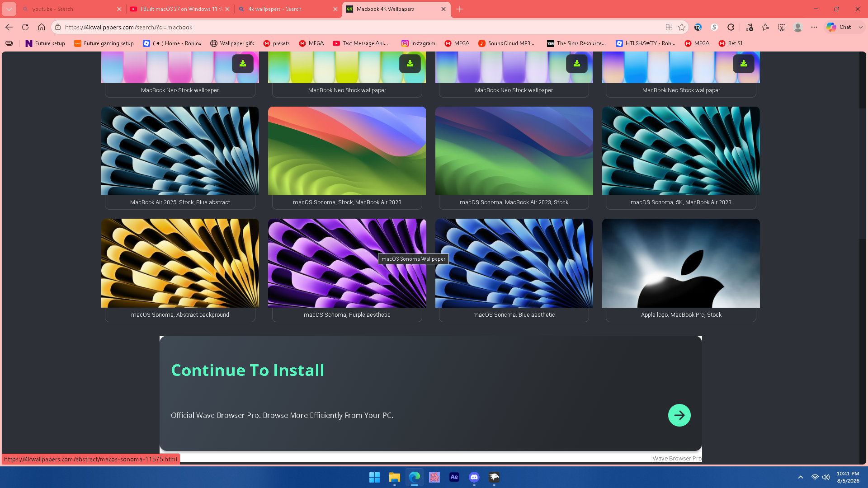Click the green arrow button in ad
Screen dimensions: 868x488
point(679,415)
